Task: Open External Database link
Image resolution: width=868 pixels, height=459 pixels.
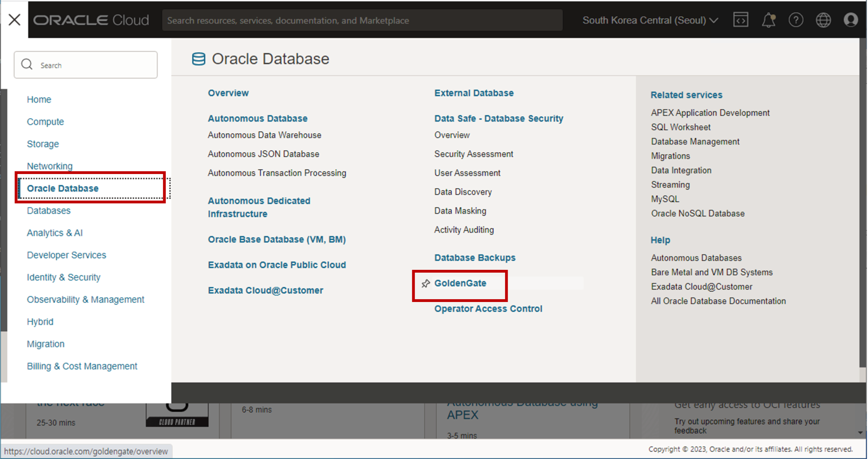Action: coord(474,93)
